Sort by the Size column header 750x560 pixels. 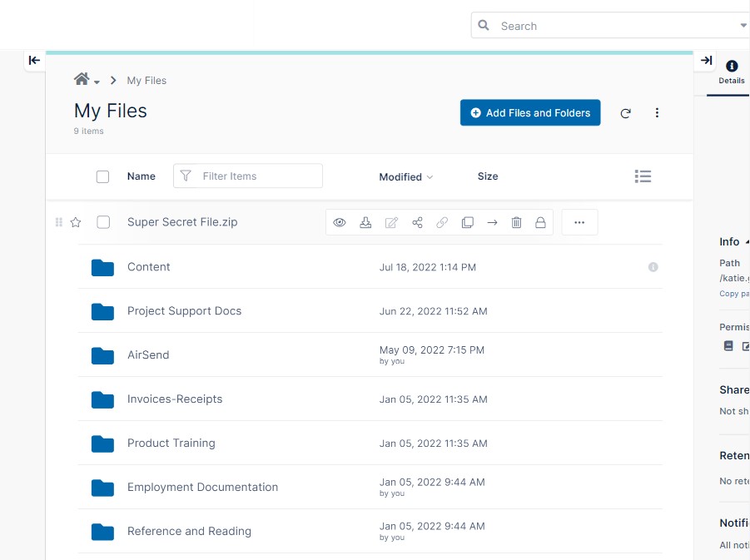click(x=488, y=176)
